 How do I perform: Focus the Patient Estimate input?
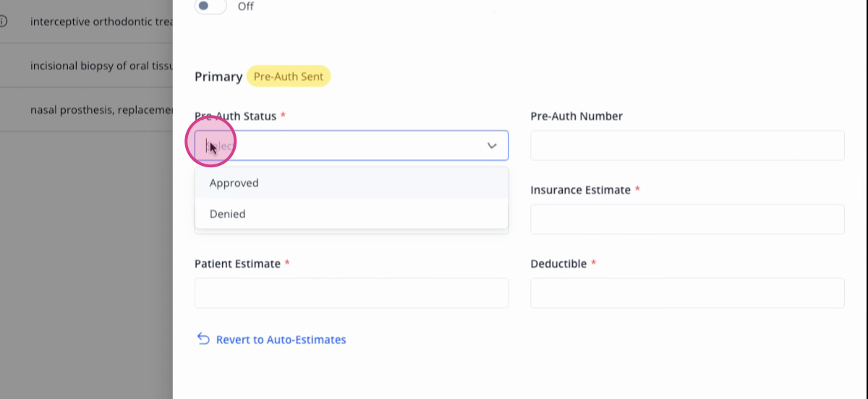pyautogui.click(x=352, y=293)
